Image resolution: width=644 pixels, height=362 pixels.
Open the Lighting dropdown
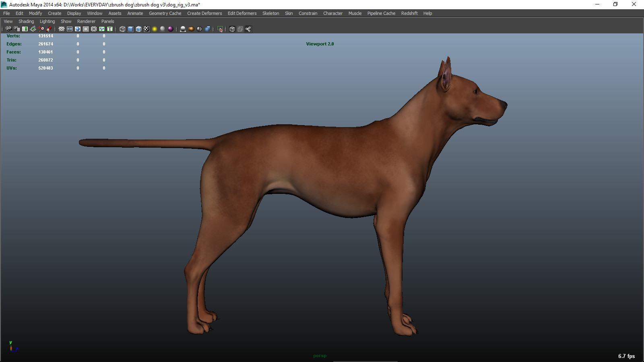coord(47,21)
